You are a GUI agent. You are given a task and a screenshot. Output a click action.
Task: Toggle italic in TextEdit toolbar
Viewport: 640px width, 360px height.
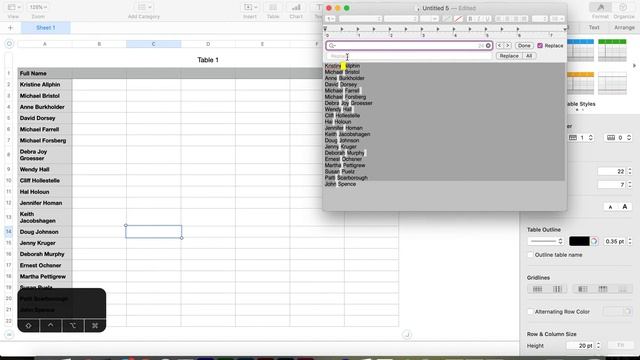(479, 19)
